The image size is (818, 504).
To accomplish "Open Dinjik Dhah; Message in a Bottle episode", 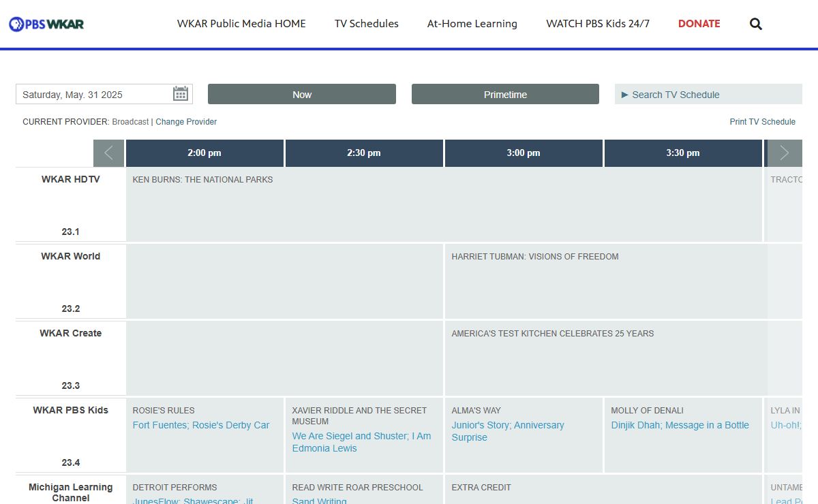I will pyautogui.click(x=680, y=426).
